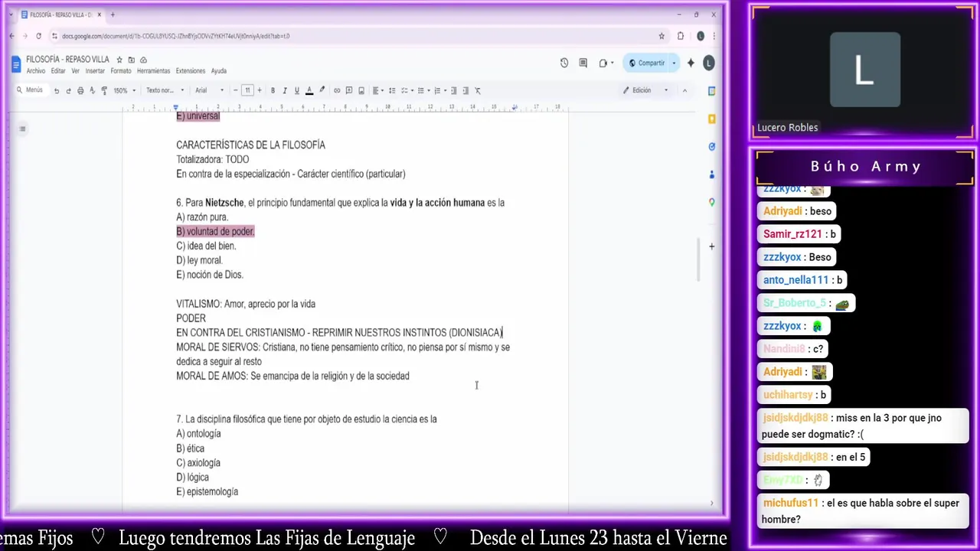Bookmark this page with the star
The image size is (980, 551).
click(661, 36)
